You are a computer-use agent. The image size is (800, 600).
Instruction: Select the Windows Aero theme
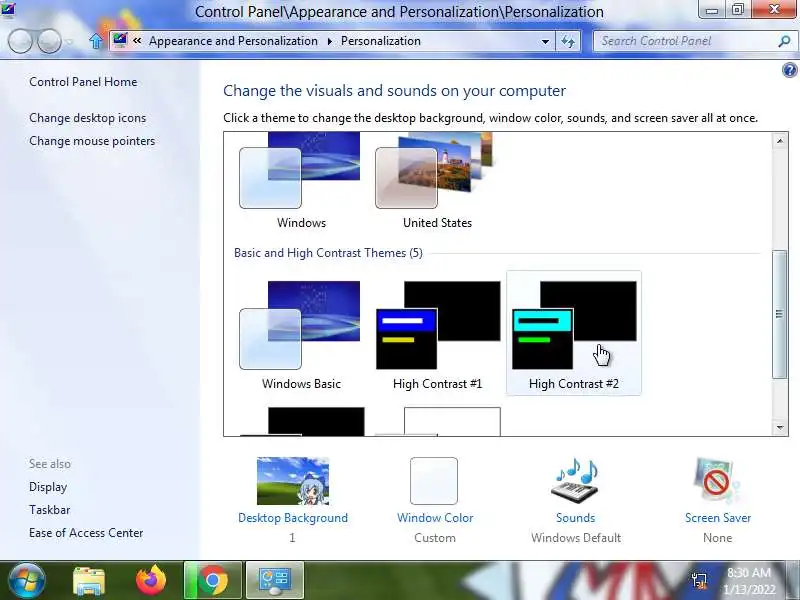(x=301, y=181)
